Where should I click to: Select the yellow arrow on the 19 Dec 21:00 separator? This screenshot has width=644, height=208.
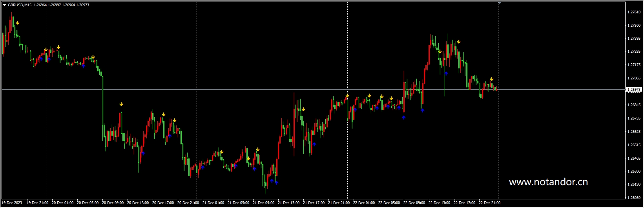coord(46,50)
